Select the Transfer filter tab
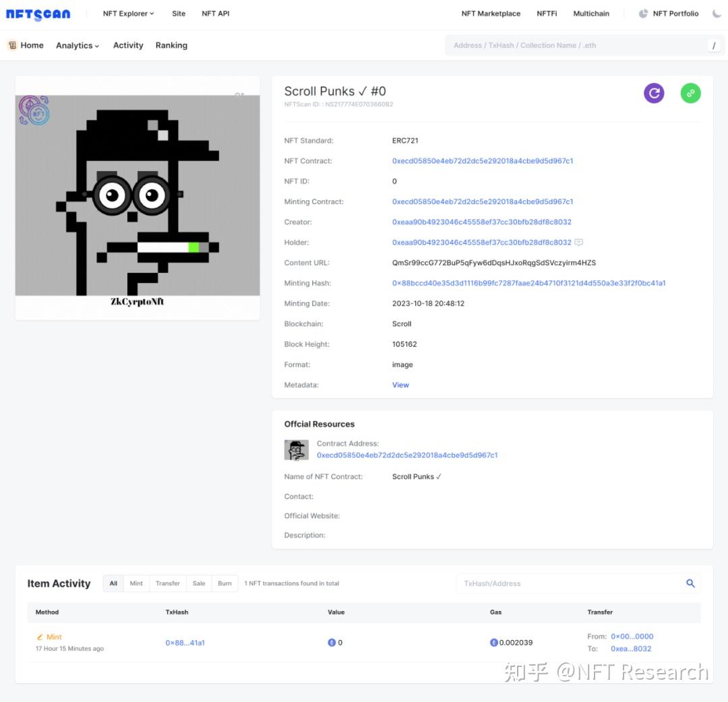 pyautogui.click(x=167, y=583)
